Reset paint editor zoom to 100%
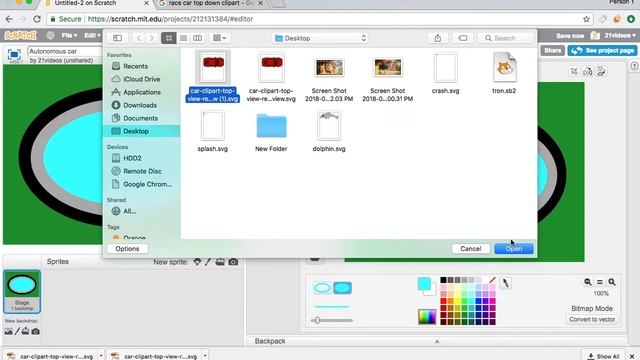 pos(600,282)
